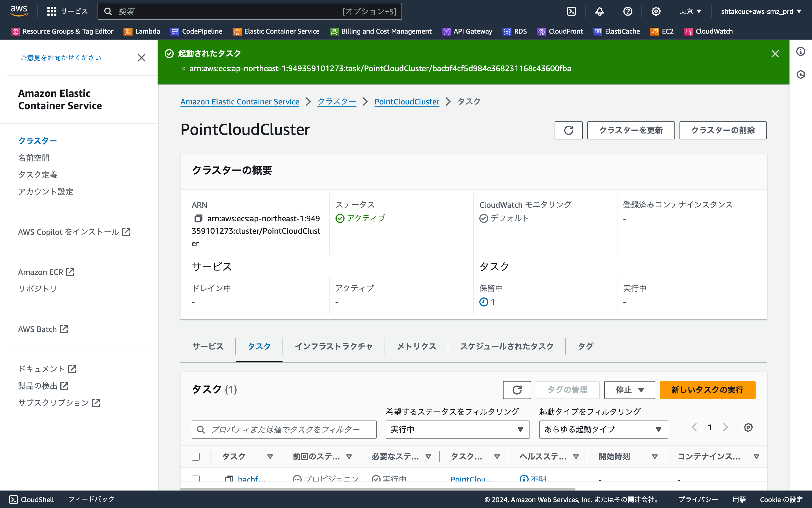Open the サービス grid menu
The width and height of the screenshot is (812, 508).
click(x=67, y=11)
